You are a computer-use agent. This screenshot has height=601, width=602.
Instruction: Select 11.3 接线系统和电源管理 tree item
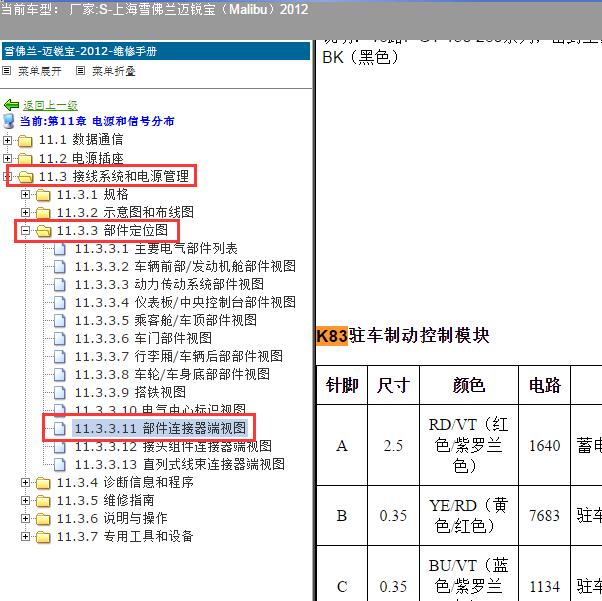[114, 176]
